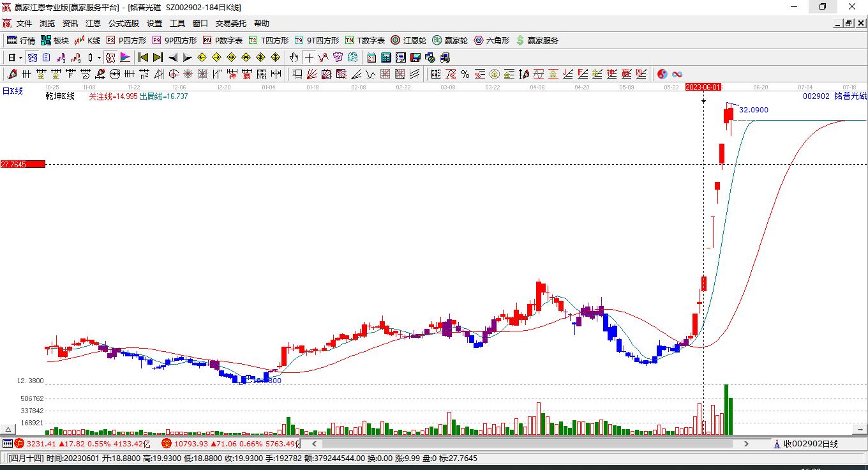Viewport: 868px width, 470px height.
Task: Click the 32.0900 high price label
Action: pyautogui.click(x=754, y=110)
